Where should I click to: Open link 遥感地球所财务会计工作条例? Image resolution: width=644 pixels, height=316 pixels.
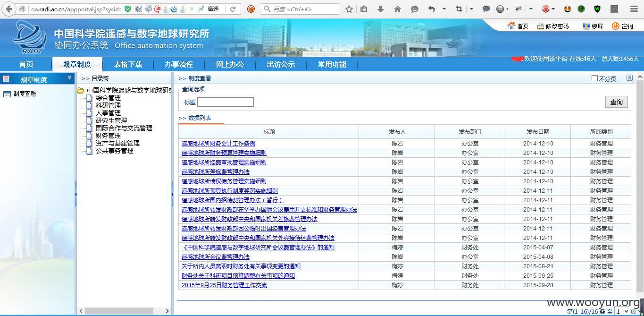pyautogui.click(x=218, y=144)
